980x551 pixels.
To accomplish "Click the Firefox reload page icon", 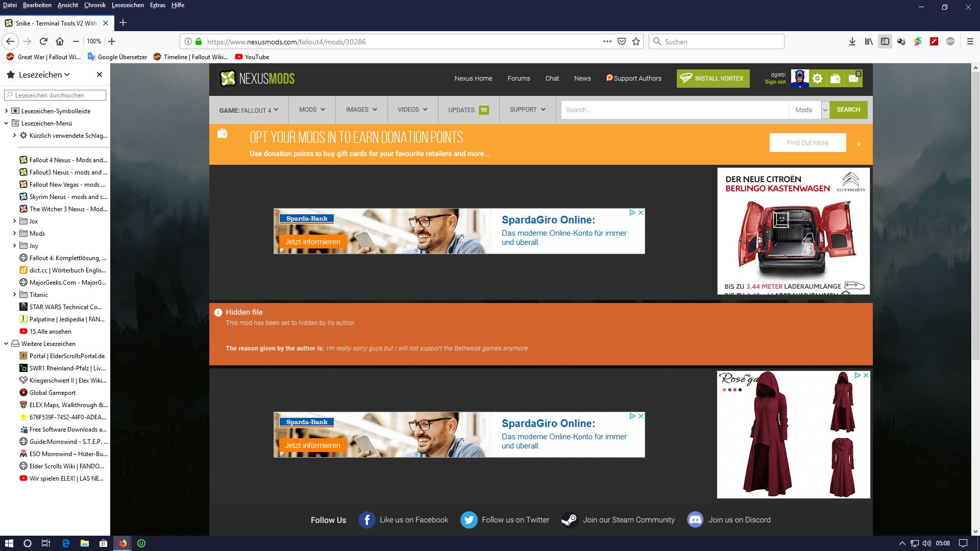I will click(x=43, y=41).
